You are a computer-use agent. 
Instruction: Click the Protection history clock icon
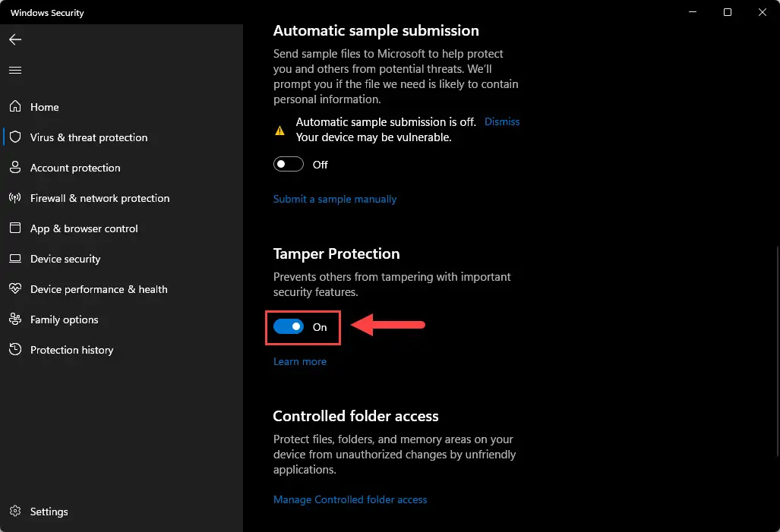coord(15,350)
